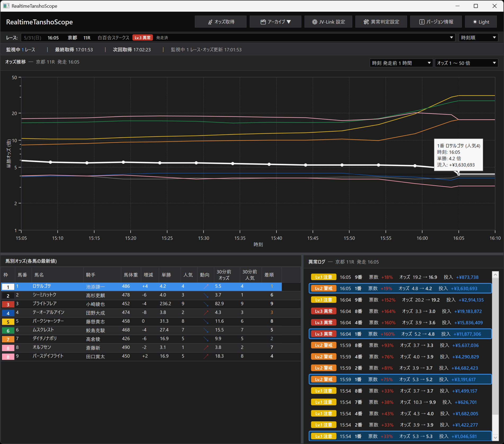The height and width of the screenshot is (444, 504).
Task: Open JV-Link 設定 gear settings
Action: pos(328,22)
